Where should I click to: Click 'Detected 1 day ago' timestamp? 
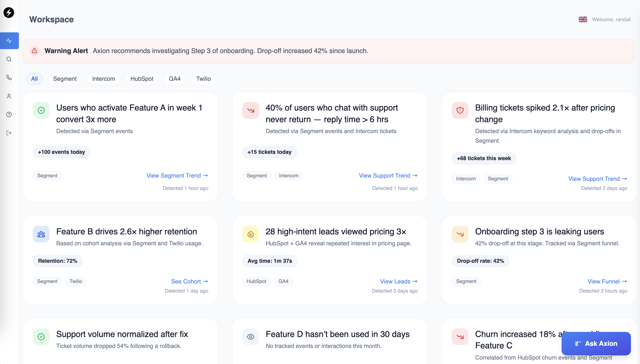(x=186, y=291)
